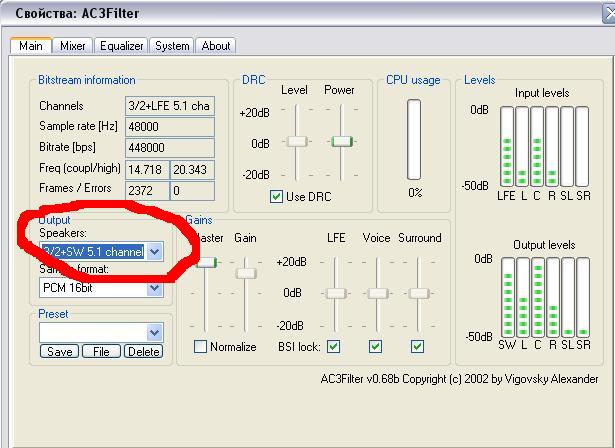Expand the Speakers dropdown
The height and width of the screenshot is (448, 615).
click(154, 252)
